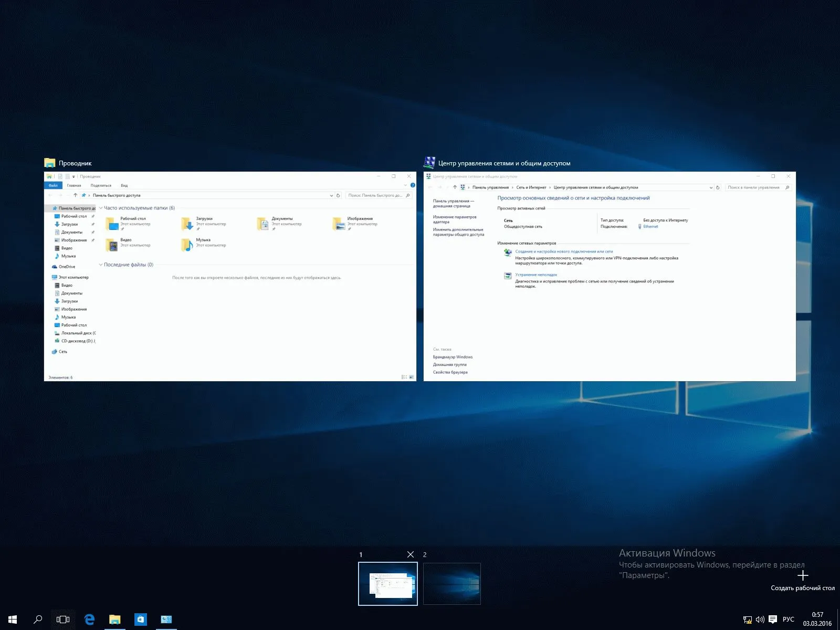Image resolution: width=840 pixels, height=630 pixels.
Task: Collapse Последние файлы section
Action: point(101,265)
